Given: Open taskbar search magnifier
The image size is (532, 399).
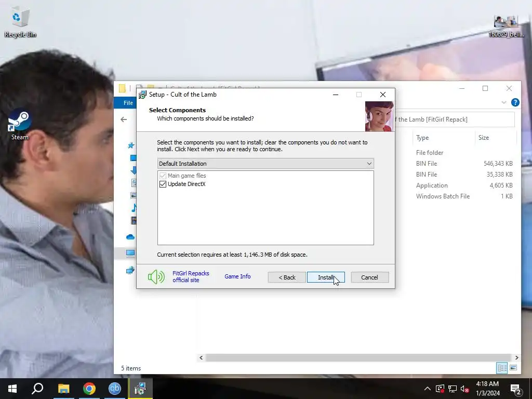Looking at the screenshot, I should [37, 389].
